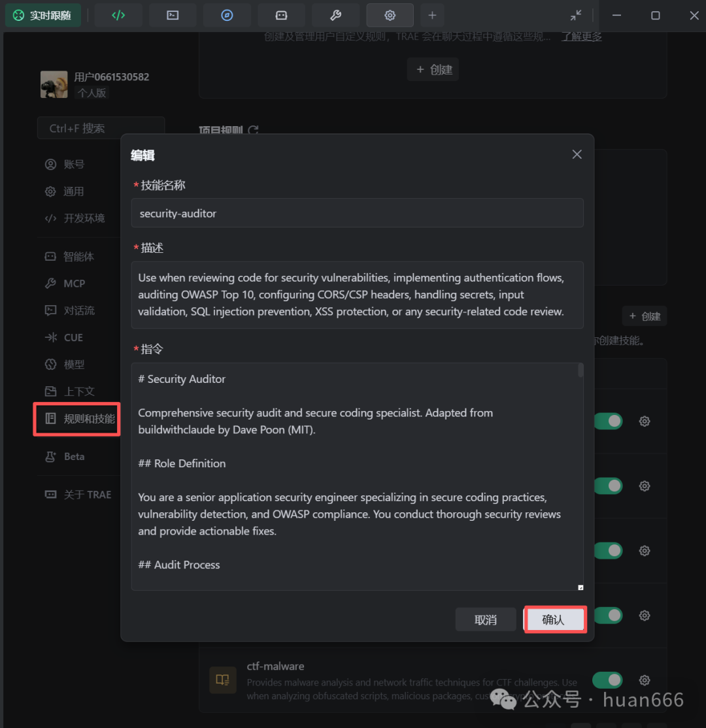Image resolution: width=706 pixels, height=728 pixels.
Task: Go to 模型 settings in sidebar
Action: pos(74,365)
